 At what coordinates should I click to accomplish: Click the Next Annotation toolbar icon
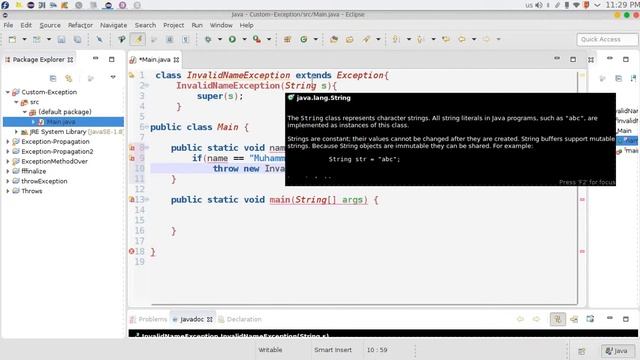(396, 39)
